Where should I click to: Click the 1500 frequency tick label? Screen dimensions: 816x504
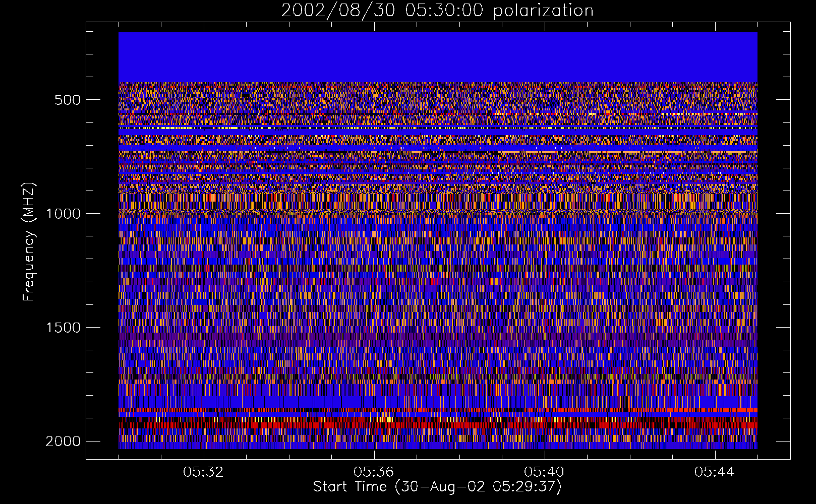tap(63, 328)
